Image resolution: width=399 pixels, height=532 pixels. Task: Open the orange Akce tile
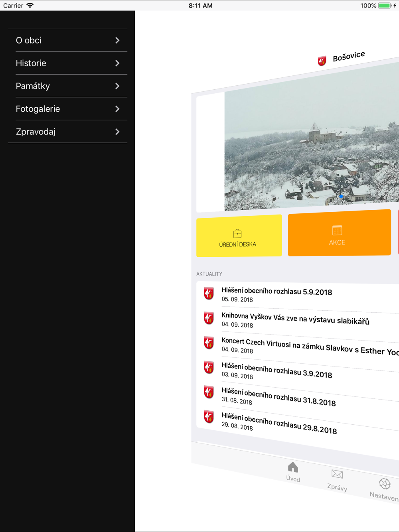[x=339, y=233]
